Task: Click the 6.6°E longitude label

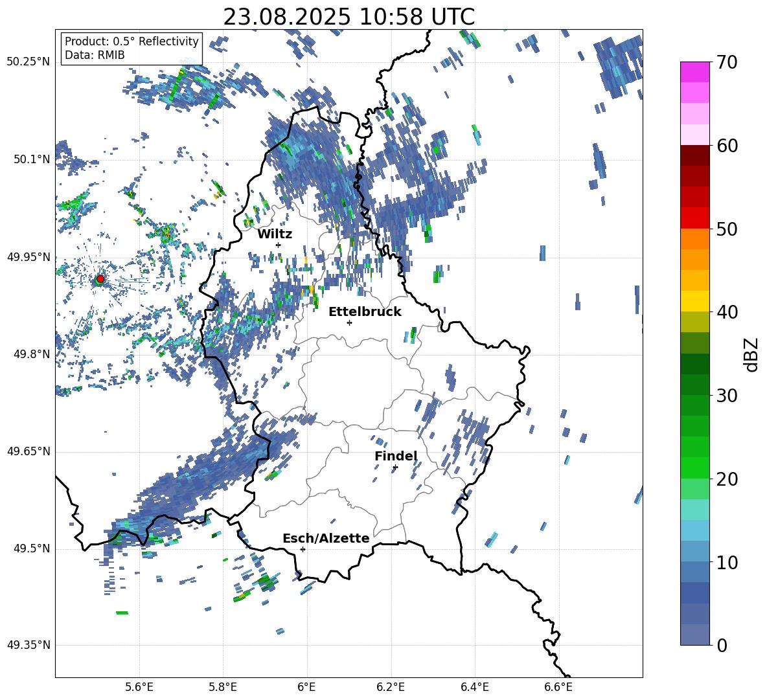Action: [558, 687]
